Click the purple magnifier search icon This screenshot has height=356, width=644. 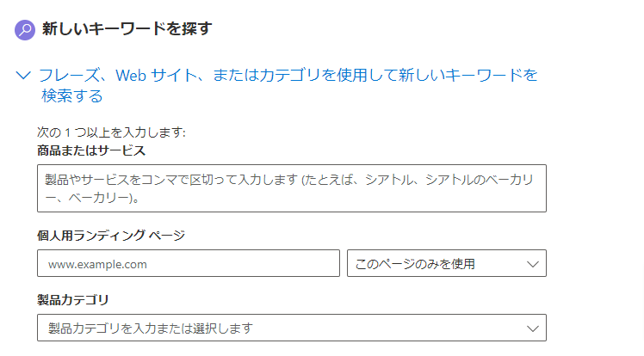pos(26,29)
